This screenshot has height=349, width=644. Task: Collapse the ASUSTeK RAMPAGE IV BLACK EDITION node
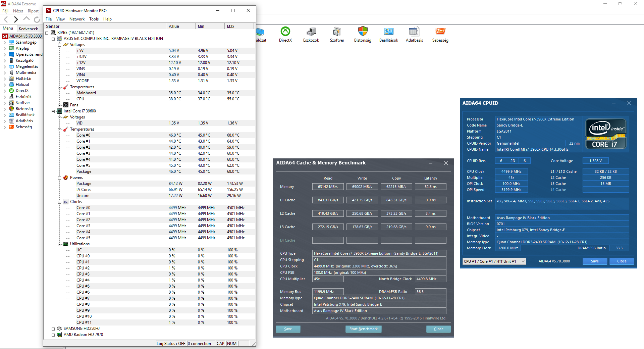pyautogui.click(x=53, y=39)
